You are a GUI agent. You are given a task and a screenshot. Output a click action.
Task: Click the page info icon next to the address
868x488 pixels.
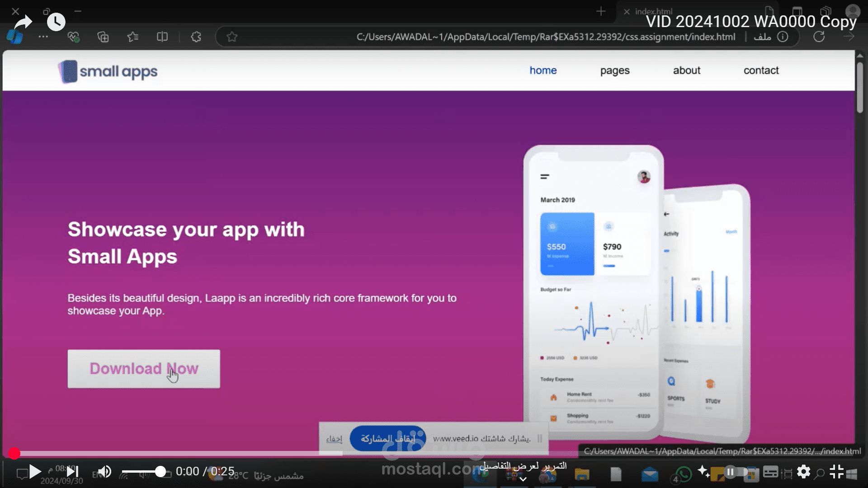coord(783,37)
